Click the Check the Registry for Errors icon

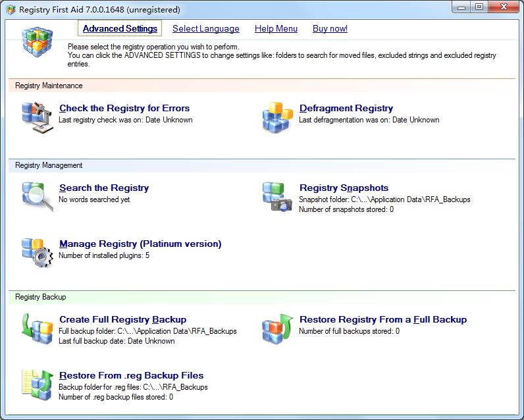click(37, 117)
